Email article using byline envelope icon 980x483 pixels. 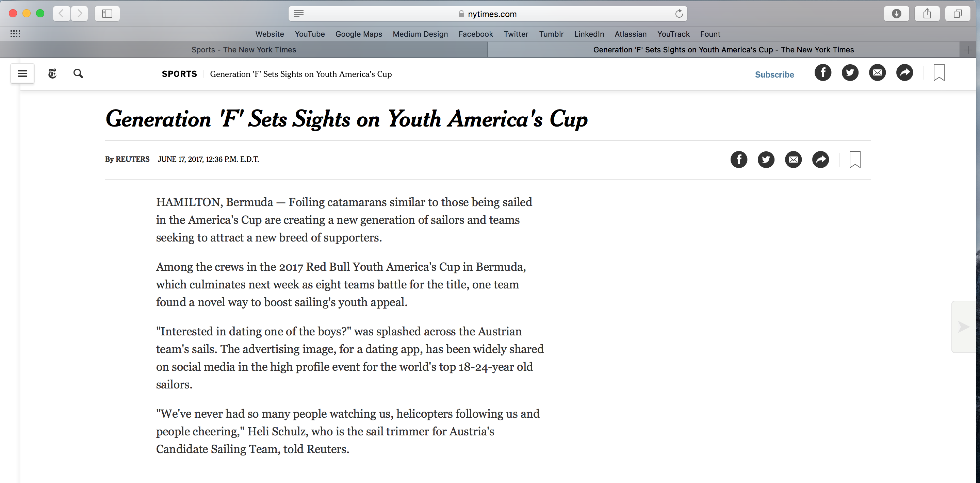click(794, 159)
